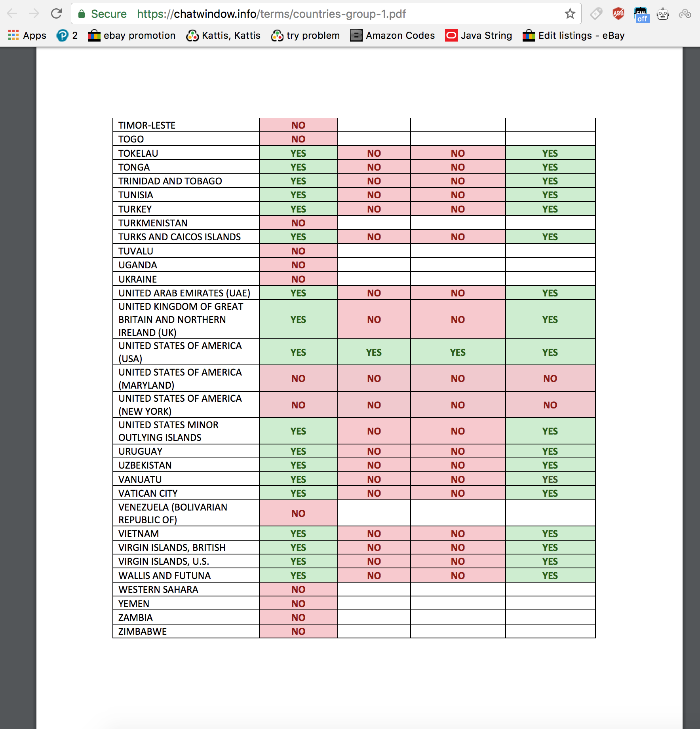The image size is (700, 729).
Task: Click the 'WESTERN SAHARA' country cell
Action: [x=186, y=589]
